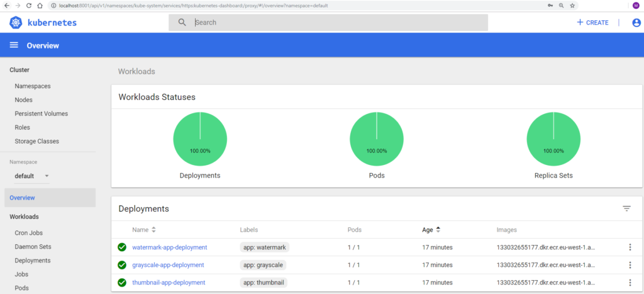Click the Labels column header
The height and width of the screenshot is (294, 644).
[x=249, y=230]
